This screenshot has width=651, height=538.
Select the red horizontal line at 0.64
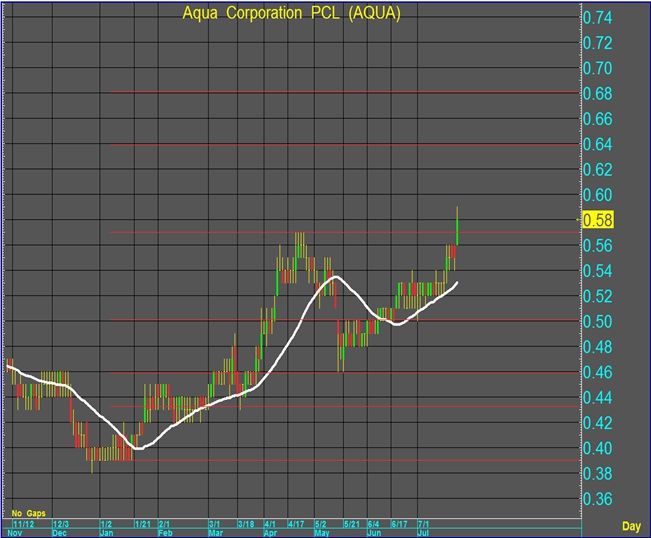[344, 144]
